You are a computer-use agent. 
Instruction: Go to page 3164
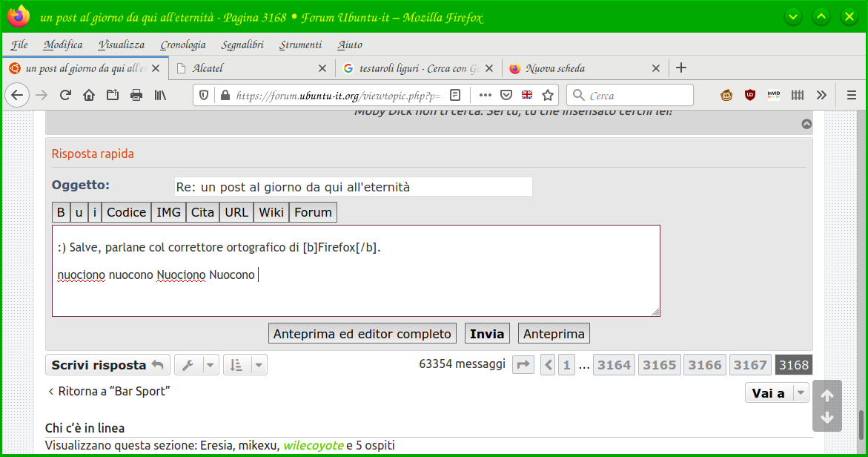(x=614, y=365)
